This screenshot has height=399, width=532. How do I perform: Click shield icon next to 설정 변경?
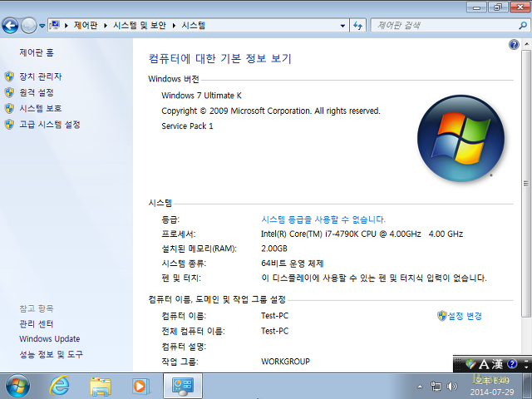[441, 316]
